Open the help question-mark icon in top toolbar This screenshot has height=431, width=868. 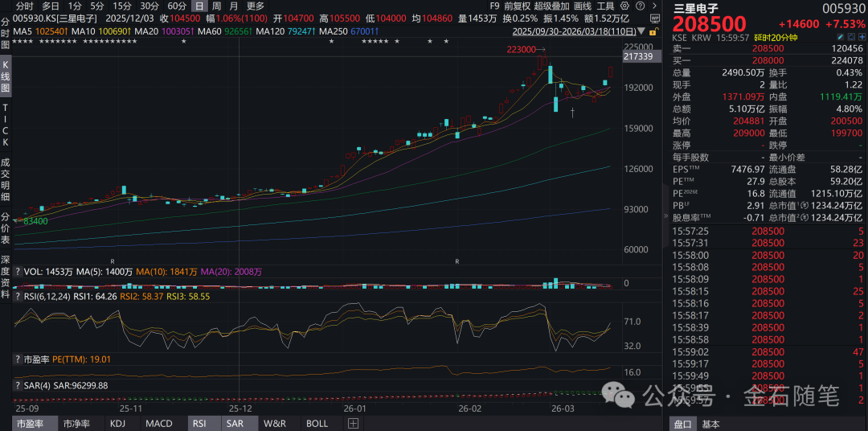tap(640, 6)
